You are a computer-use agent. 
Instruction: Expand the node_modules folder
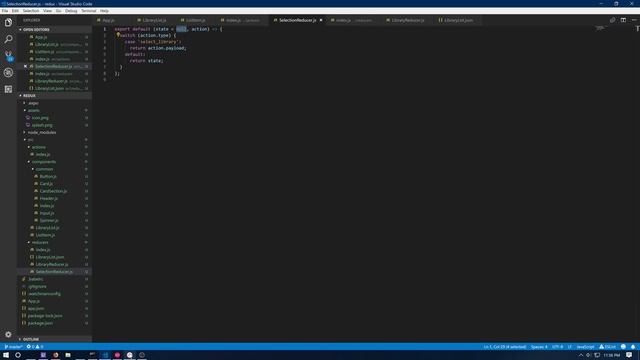42,132
